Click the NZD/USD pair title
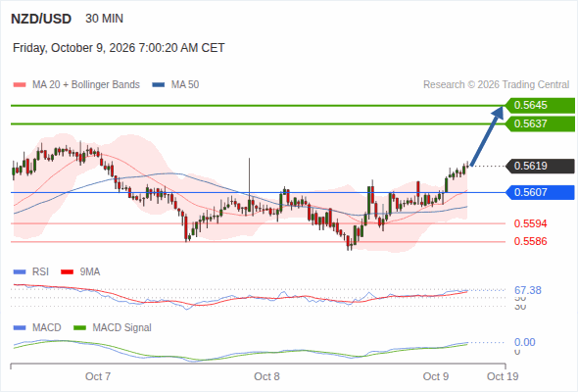 click(x=41, y=19)
